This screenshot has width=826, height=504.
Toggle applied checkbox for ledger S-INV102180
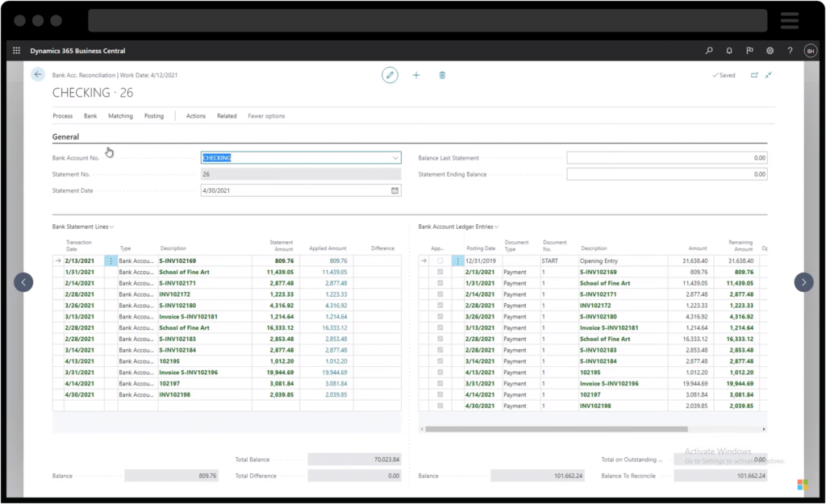tap(440, 317)
